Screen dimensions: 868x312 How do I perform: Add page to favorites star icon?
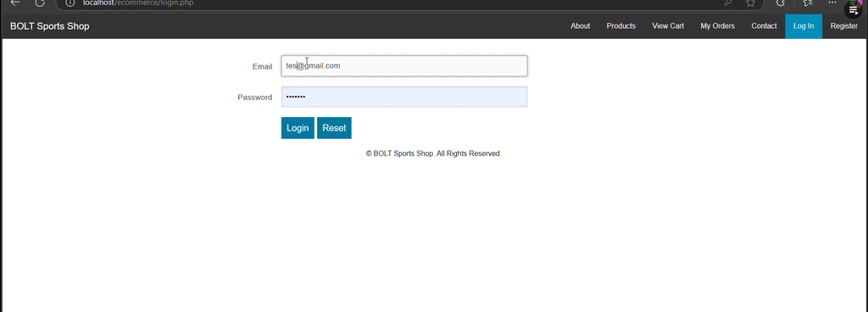point(750,3)
